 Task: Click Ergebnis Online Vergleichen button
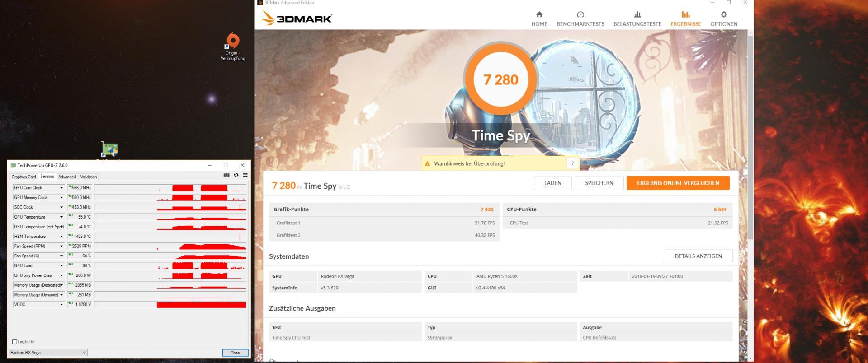coord(678,183)
